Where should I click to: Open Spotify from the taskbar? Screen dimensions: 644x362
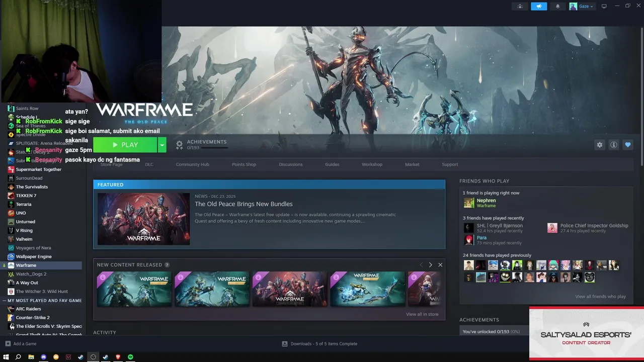click(130, 357)
